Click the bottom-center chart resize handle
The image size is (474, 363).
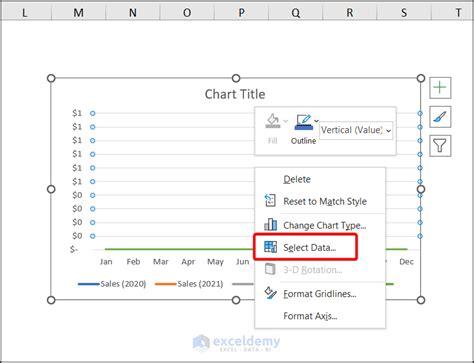236,300
